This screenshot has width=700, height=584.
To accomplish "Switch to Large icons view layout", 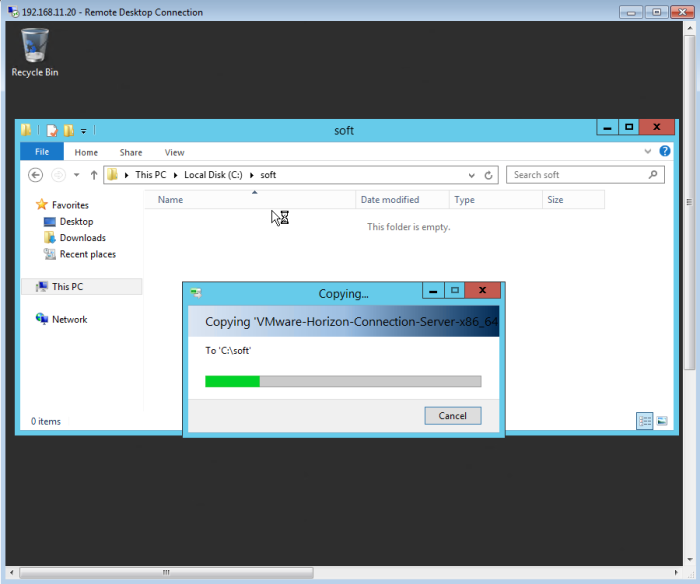I will pos(661,422).
